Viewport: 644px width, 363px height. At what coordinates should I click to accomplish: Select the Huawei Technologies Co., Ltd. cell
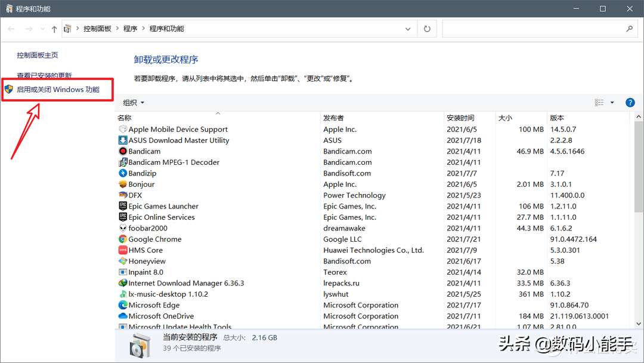[x=373, y=250]
